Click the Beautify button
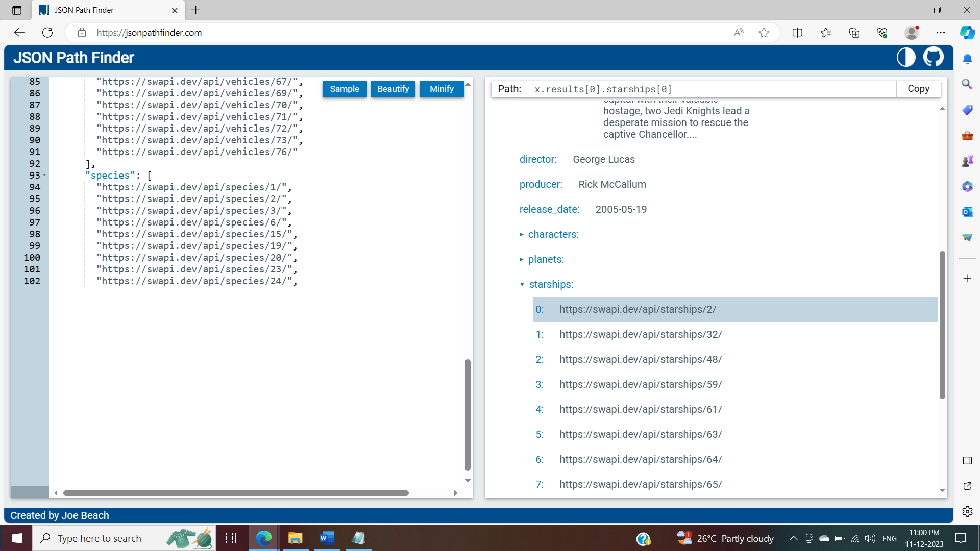The width and height of the screenshot is (980, 551). [393, 89]
